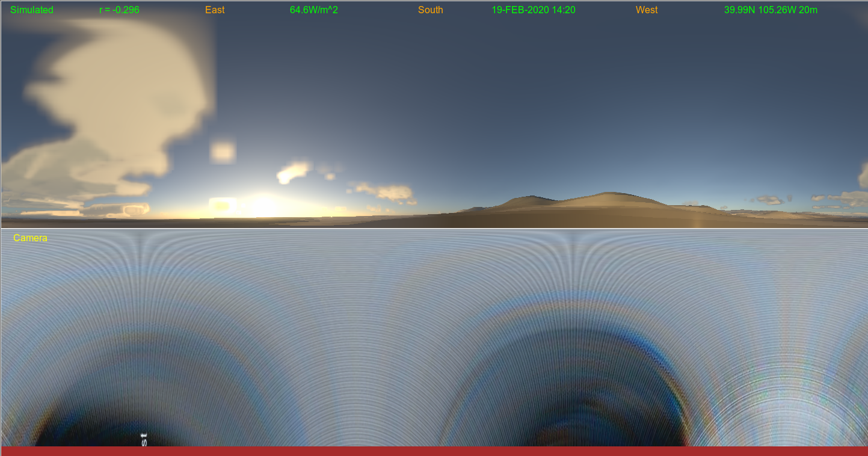This screenshot has width=868, height=456.
Task: Select the 19-FEB-2020 14:20 timestamp
Action: (x=533, y=10)
